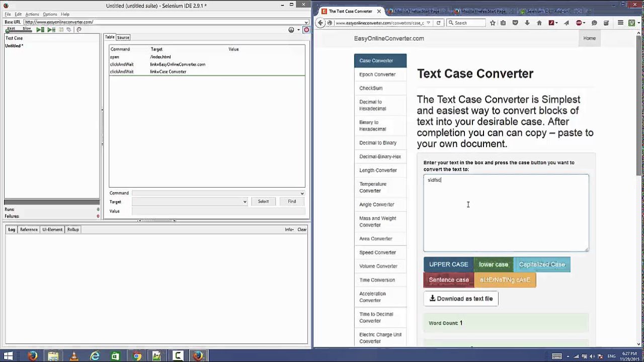644x362 pixels.
Task: Click the aLtErNaTiNg cAsE button
Action: pos(505,280)
